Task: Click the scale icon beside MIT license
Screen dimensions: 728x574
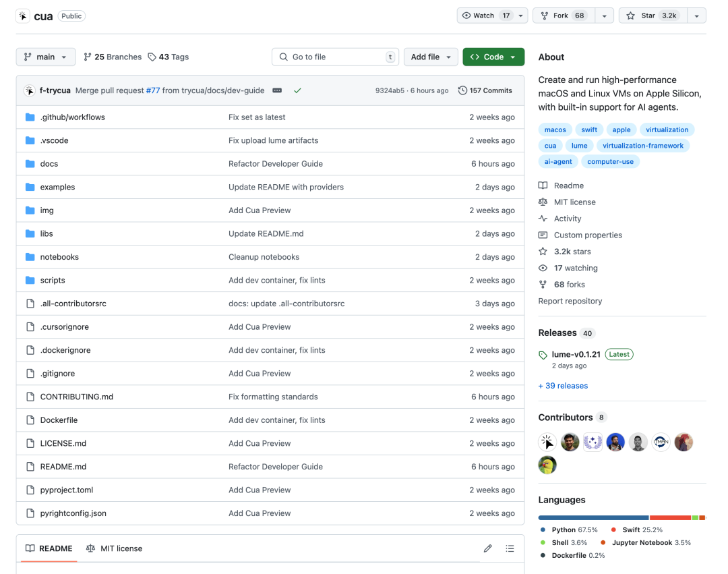Action: pyautogui.click(x=543, y=202)
